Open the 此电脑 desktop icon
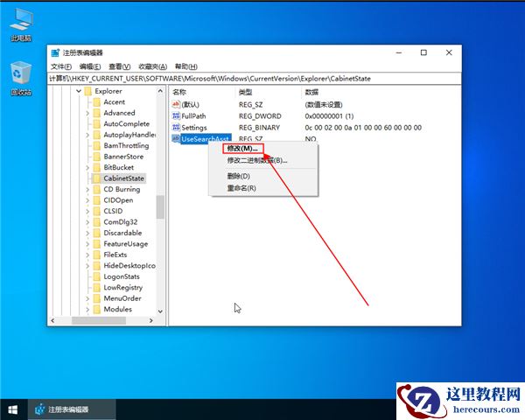The image size is (525, 420). (21, 24)
